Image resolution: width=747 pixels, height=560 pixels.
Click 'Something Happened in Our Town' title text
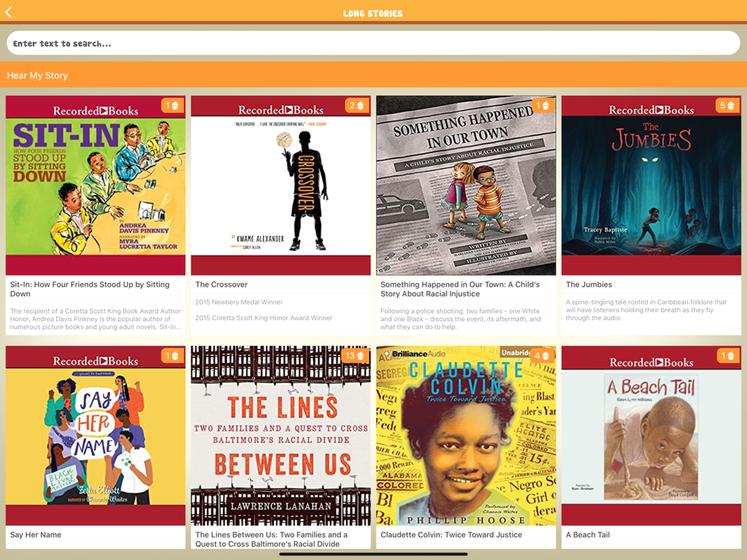tap(460, 289)
